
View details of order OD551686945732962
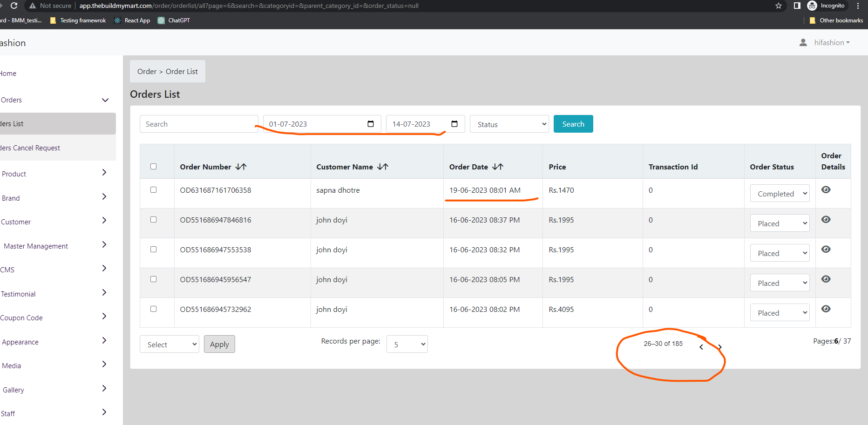[826, 309]
